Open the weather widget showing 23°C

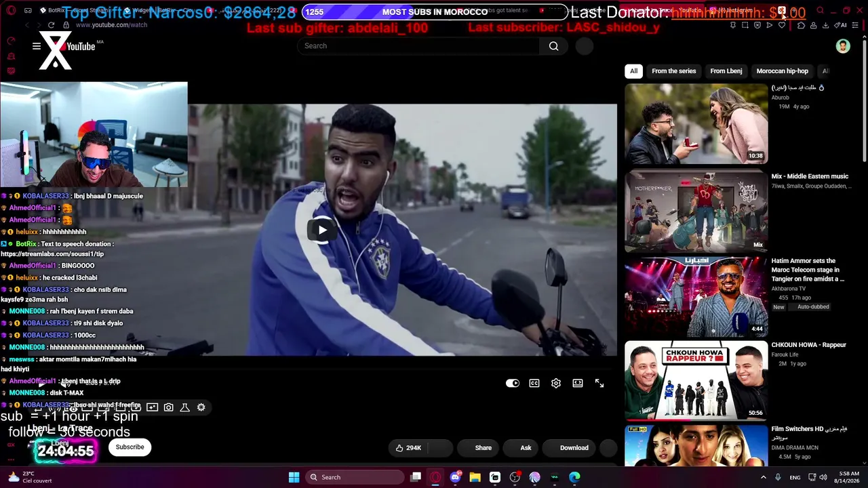click(31, 477)
